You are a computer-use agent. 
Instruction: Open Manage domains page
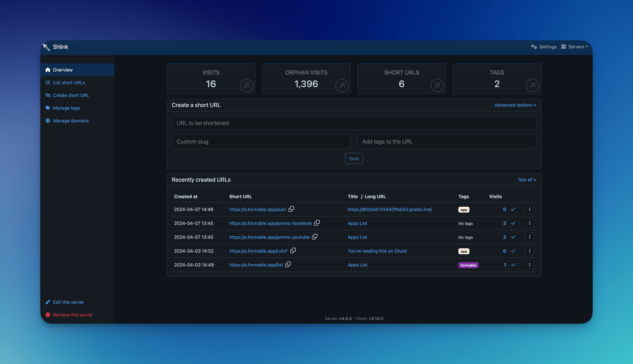[71, 121]
